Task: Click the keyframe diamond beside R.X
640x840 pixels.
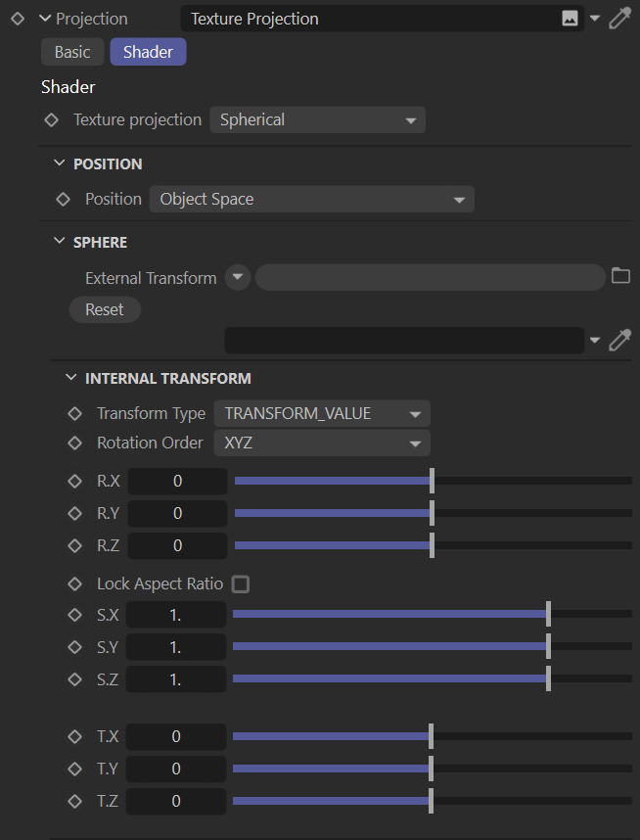Action: pyautogui.click(x=75, y=482)
